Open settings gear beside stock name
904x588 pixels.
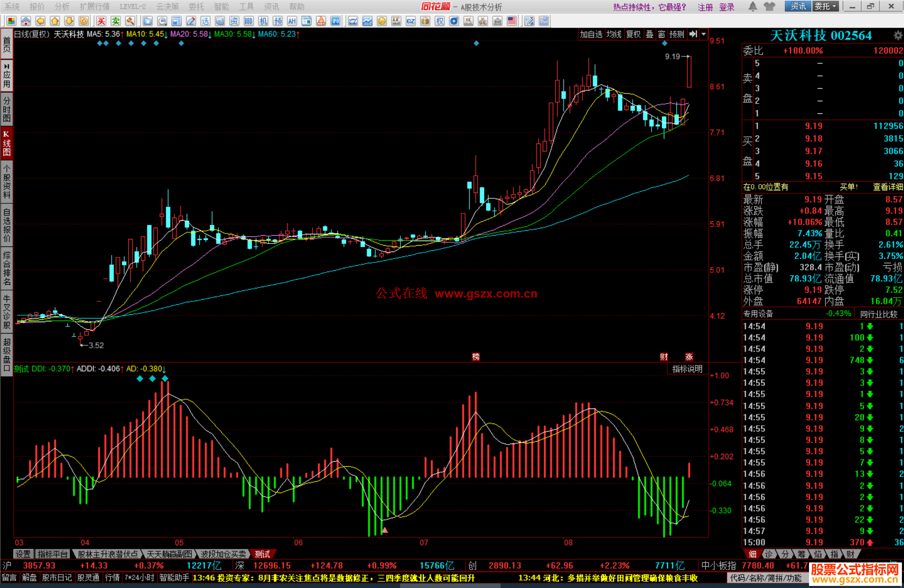click(898, 36)
